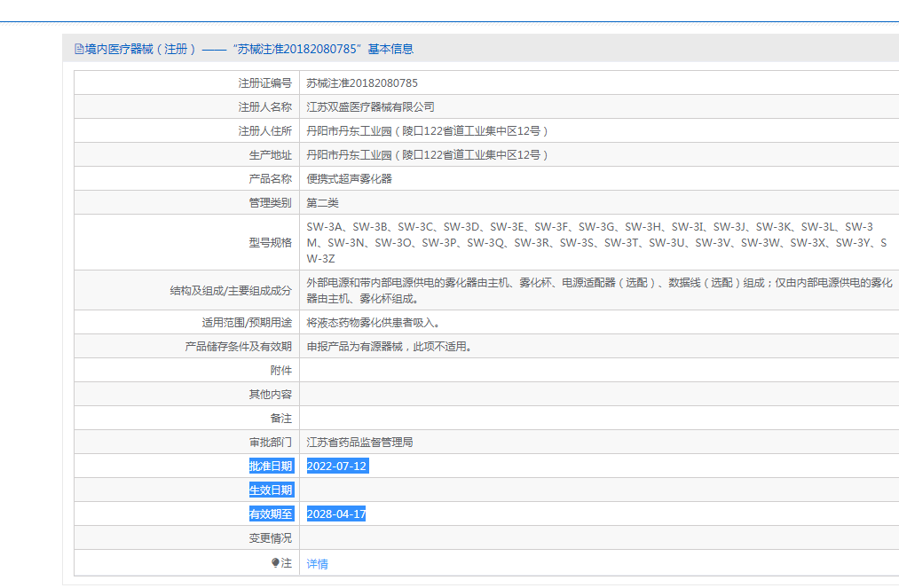The height and width of the screenshot is (588, 899).
Task: Click the approval department 江苏省药品监督管理局
Action: tap(360, 441)
